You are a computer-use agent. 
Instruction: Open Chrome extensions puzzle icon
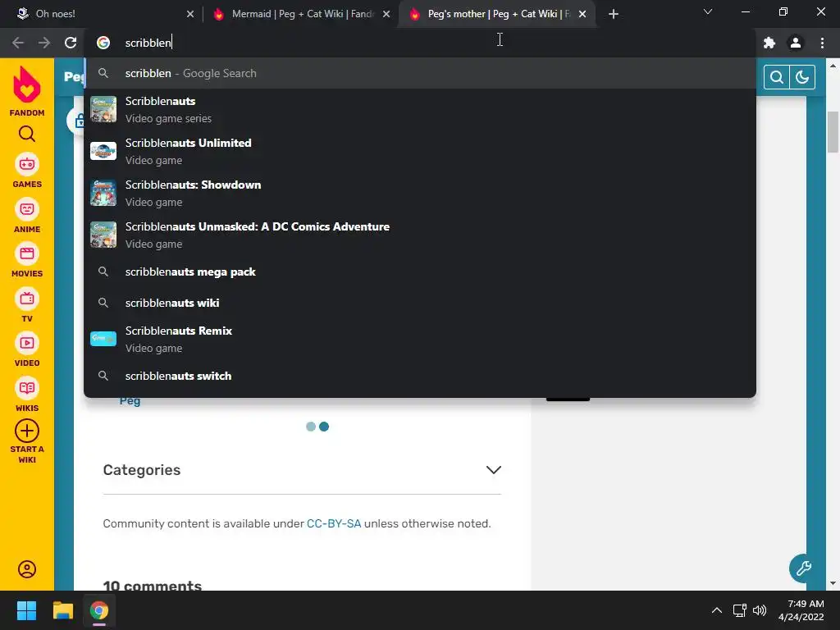[x=769, y=43]
